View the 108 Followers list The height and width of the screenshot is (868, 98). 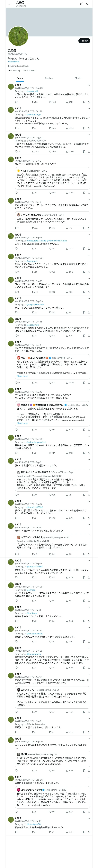tap(29, 70)
